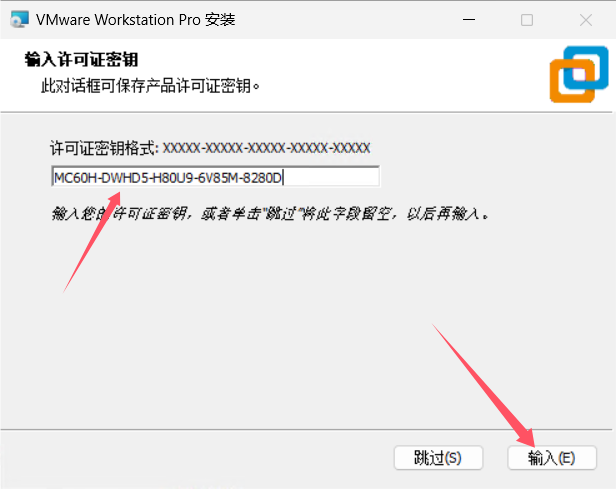Click the VMware Workstation overlapping squares logo
The width and height of the screenshot is (616, 489).
[579, 74]
